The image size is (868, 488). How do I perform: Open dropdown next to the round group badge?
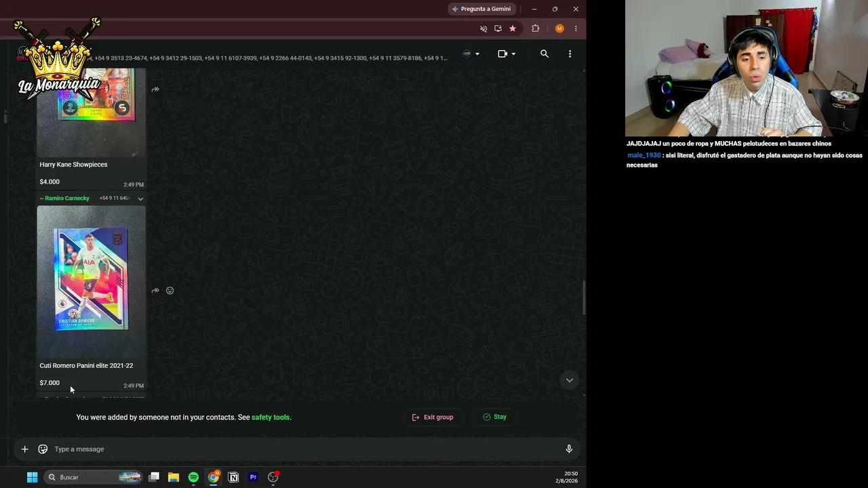click(477, 54)
